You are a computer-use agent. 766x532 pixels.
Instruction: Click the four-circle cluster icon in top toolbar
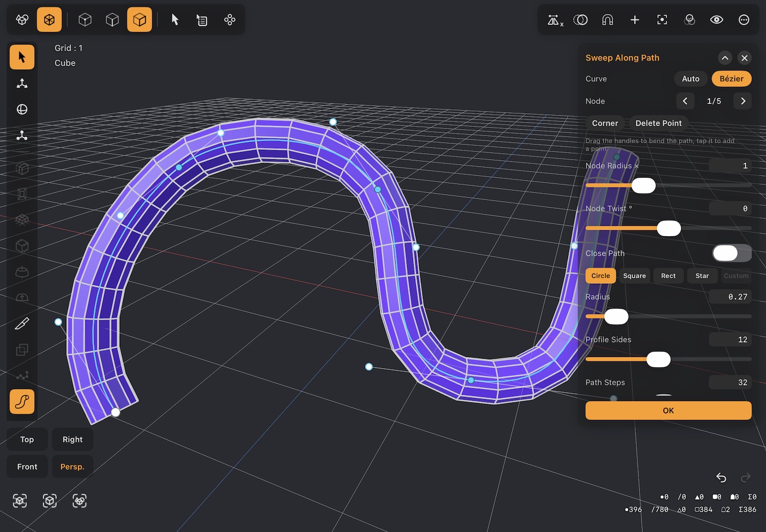230,20
